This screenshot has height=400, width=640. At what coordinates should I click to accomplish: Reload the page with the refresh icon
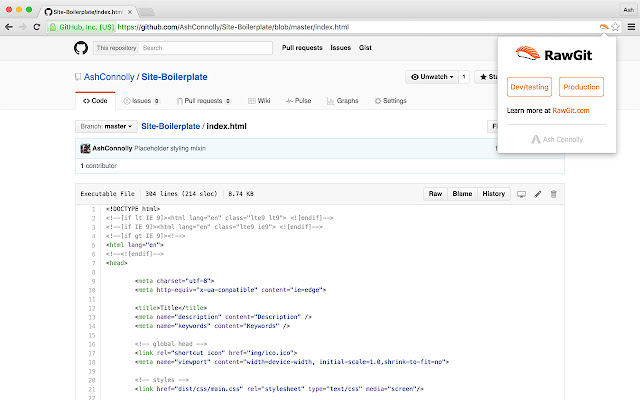click(x=37, y=27)
